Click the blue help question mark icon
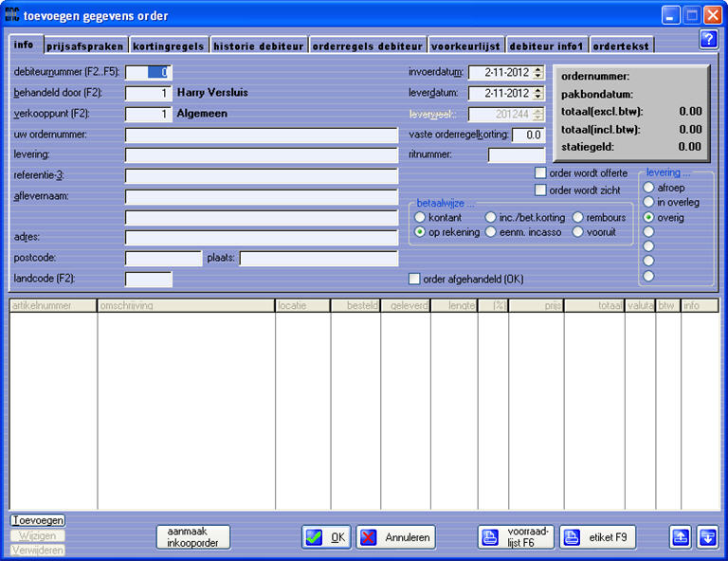The image size is (728, 561). [707, 39]
